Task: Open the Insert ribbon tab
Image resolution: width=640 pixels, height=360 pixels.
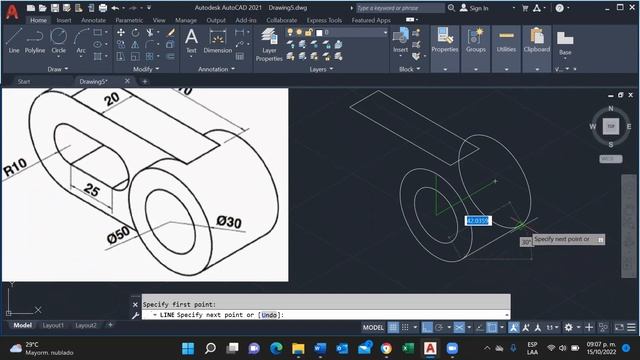Action: (x=64, y=20)
